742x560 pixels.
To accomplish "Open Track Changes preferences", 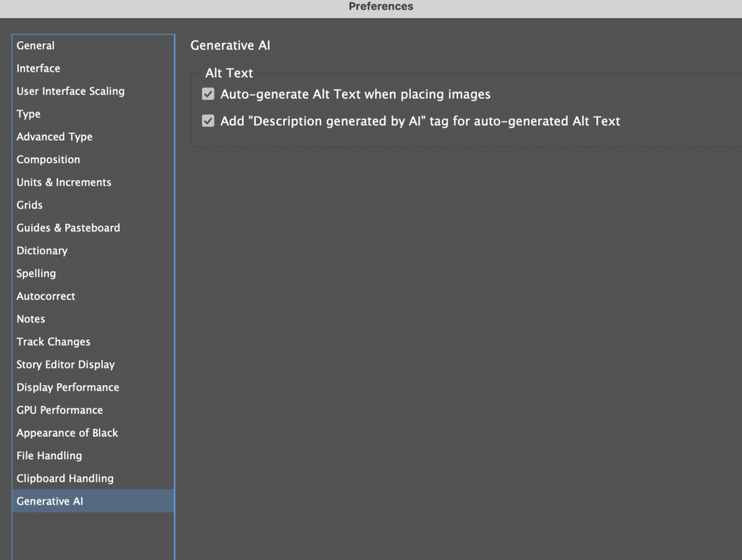I will click(54, 342).
